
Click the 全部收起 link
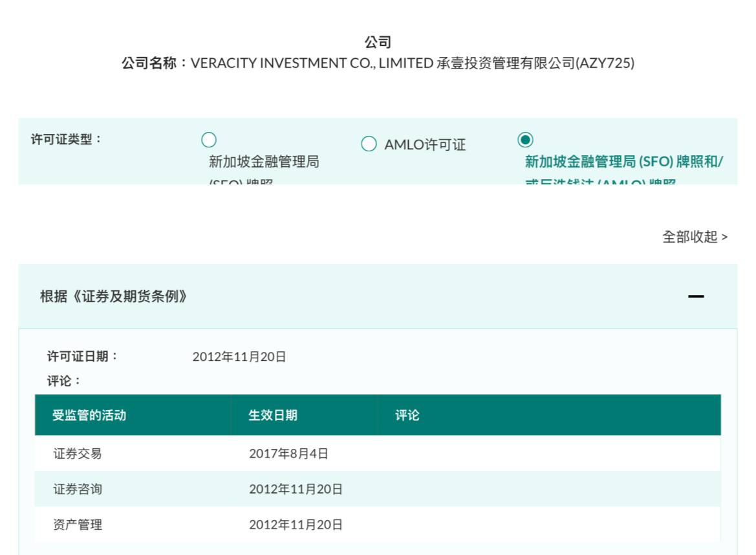[x=695, y=237]
